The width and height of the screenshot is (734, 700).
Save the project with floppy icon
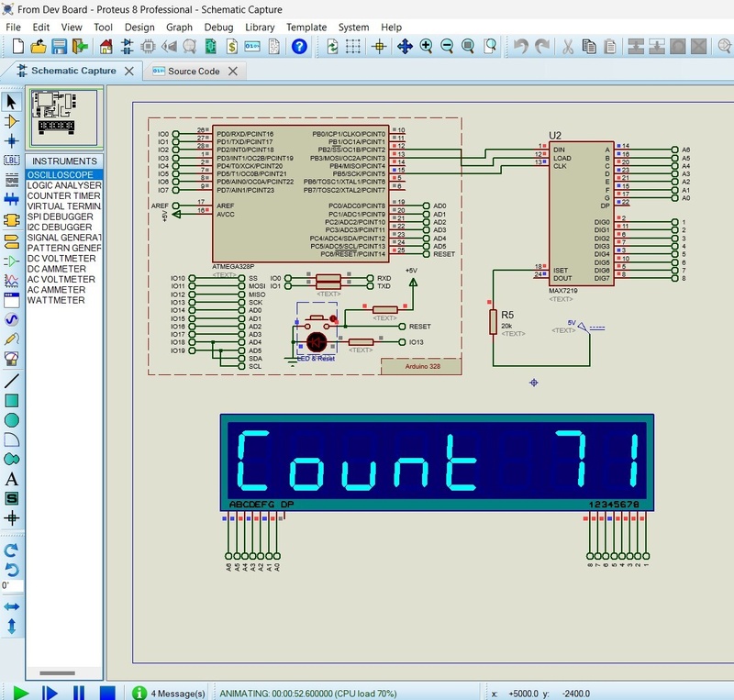tap(59, 47)
